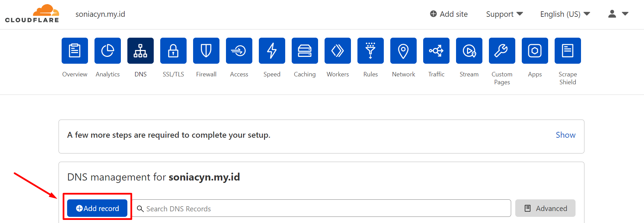Click the Traffic tab label
This screenshot has width=644, height=223.
click(x=436, y=74)
